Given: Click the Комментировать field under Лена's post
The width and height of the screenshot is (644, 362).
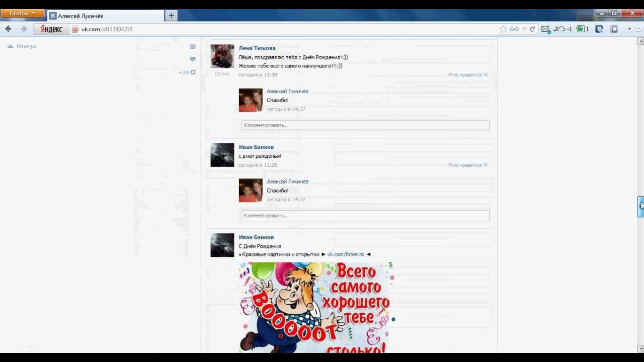Looking at the screenshot, I should pos(365,125).
